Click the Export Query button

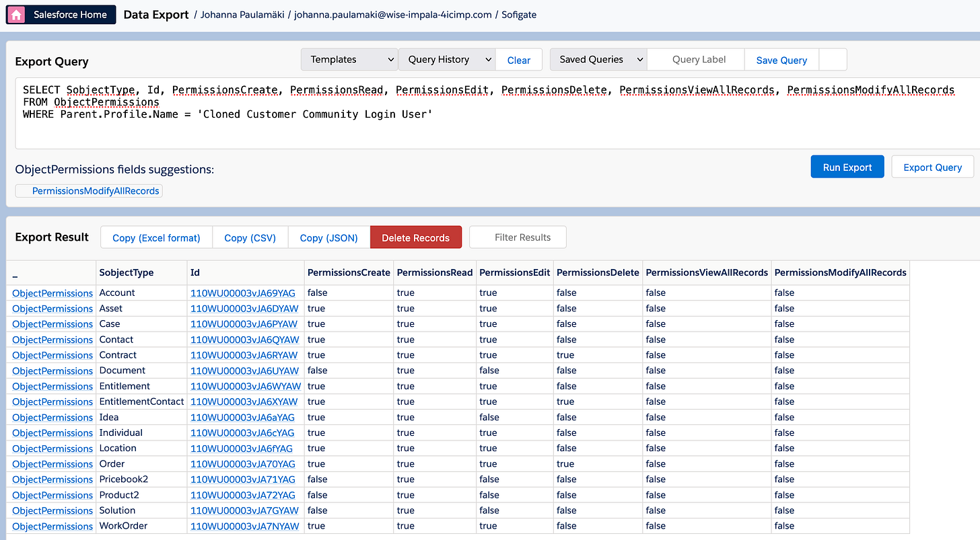(932, 167)
